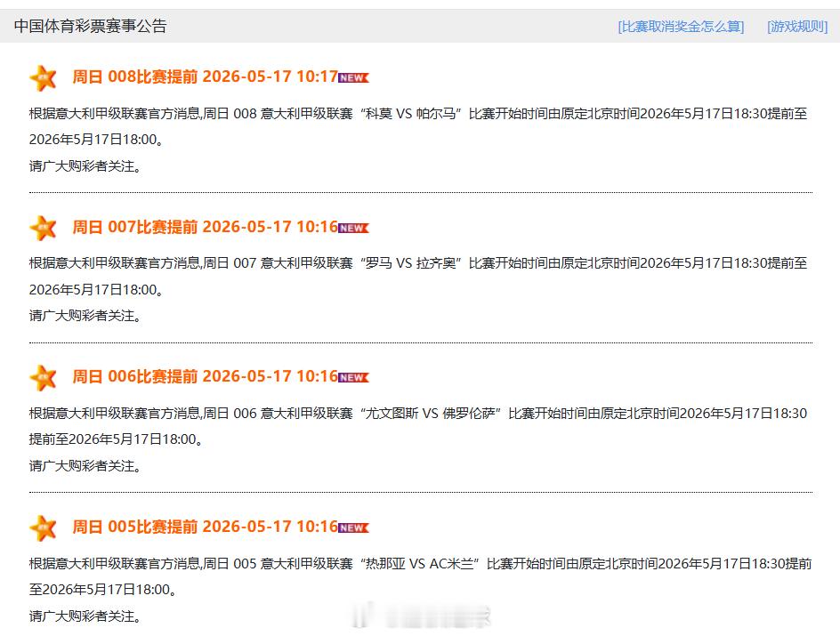Screen dimensions: 840x636
Task: Open the 周日 005比赛提前 announcement title
Action: click(x=206, y=527)
